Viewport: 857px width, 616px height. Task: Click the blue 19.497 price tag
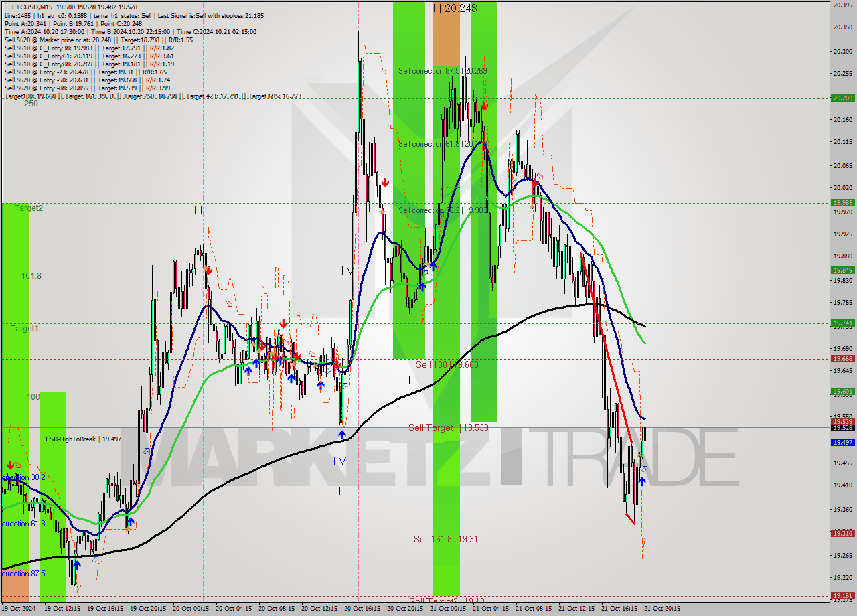coord(842,442)
